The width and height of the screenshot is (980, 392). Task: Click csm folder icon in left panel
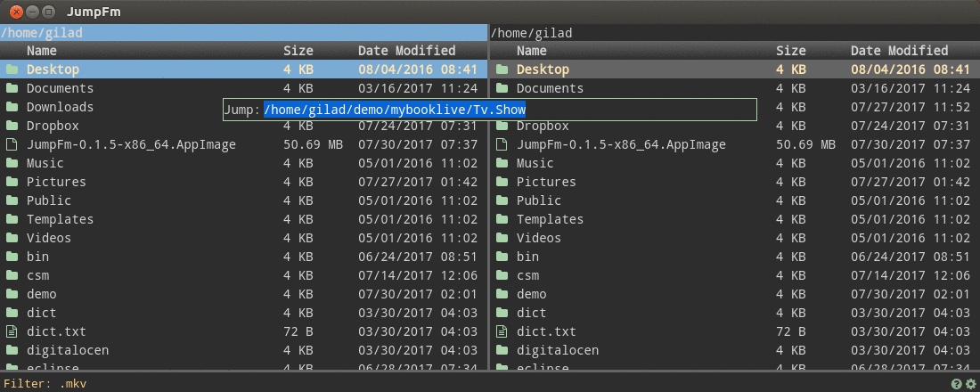click(x=12, y=275)
